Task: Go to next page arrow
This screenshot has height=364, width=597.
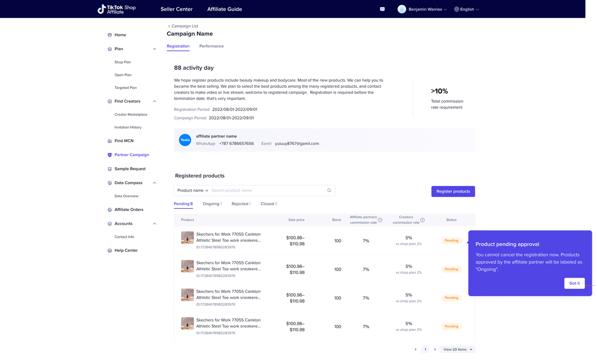Action: (x=435, y=350)
